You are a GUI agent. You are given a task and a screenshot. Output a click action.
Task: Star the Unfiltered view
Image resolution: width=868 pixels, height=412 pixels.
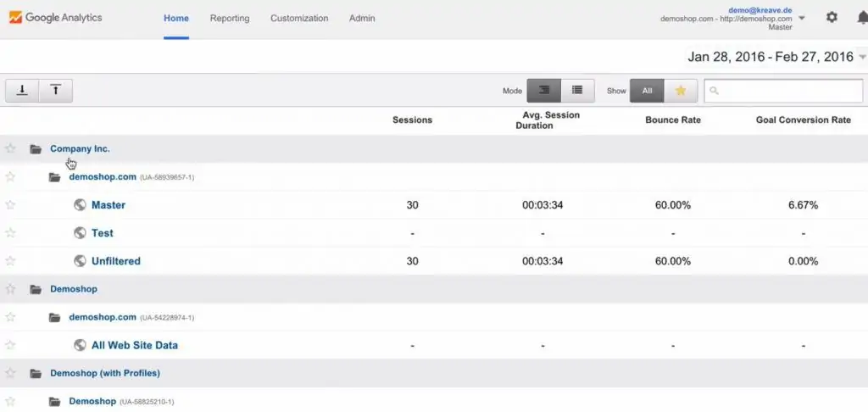pyautogui.click(x=10, y=261)
